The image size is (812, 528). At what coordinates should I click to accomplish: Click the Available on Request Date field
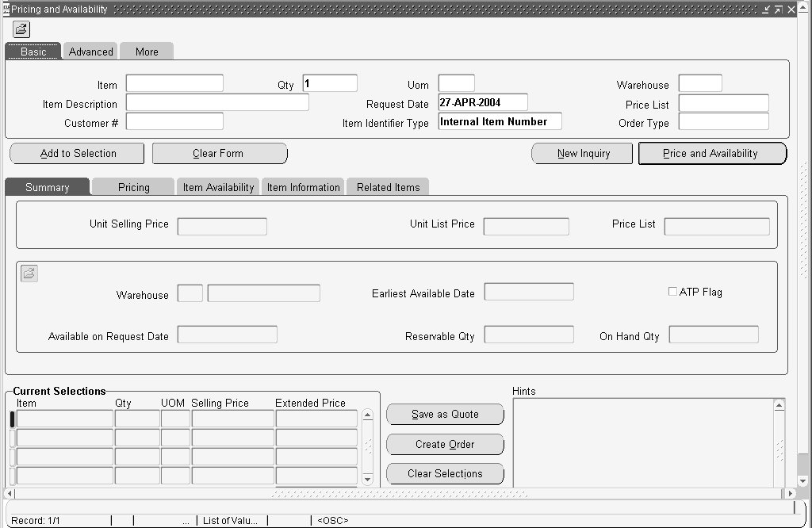coord(228,334)
